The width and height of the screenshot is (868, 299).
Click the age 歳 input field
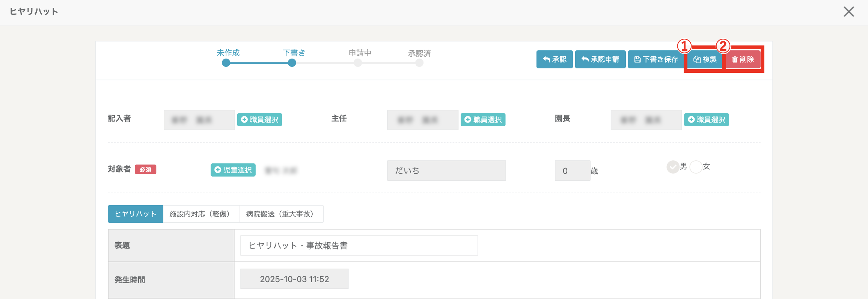coord(572,171)
